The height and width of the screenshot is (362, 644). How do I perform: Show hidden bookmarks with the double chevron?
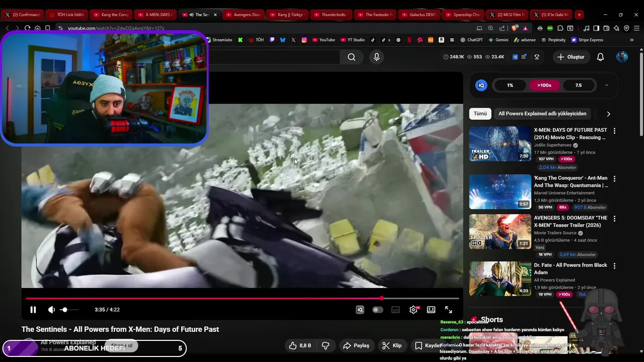click(x=632, y=40)
